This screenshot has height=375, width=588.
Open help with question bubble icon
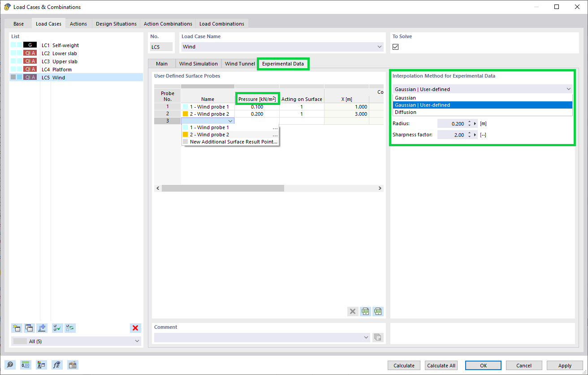[10, 365]
